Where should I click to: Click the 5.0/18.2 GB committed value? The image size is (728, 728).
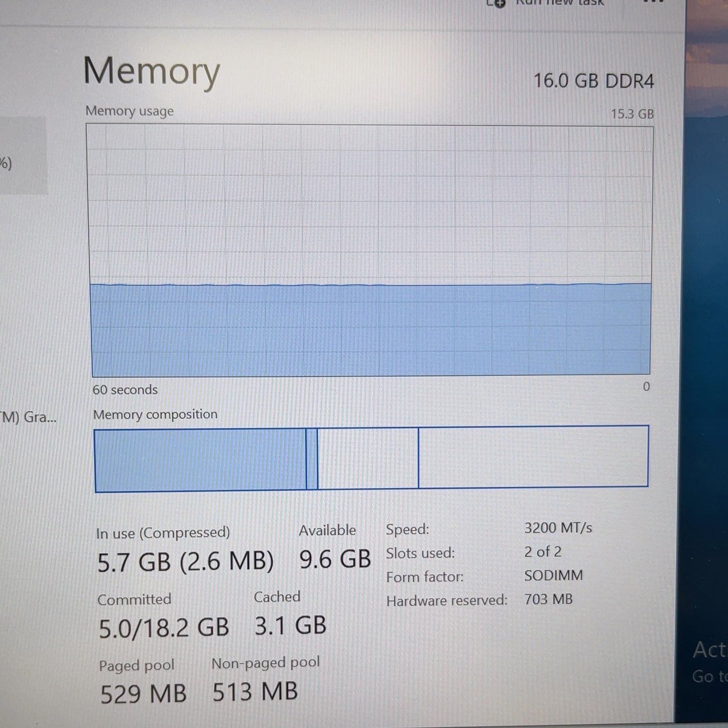164,628
